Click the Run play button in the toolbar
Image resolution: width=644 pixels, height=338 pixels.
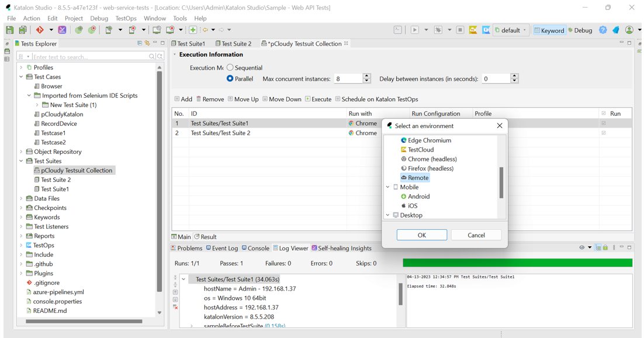pos(414,30)
